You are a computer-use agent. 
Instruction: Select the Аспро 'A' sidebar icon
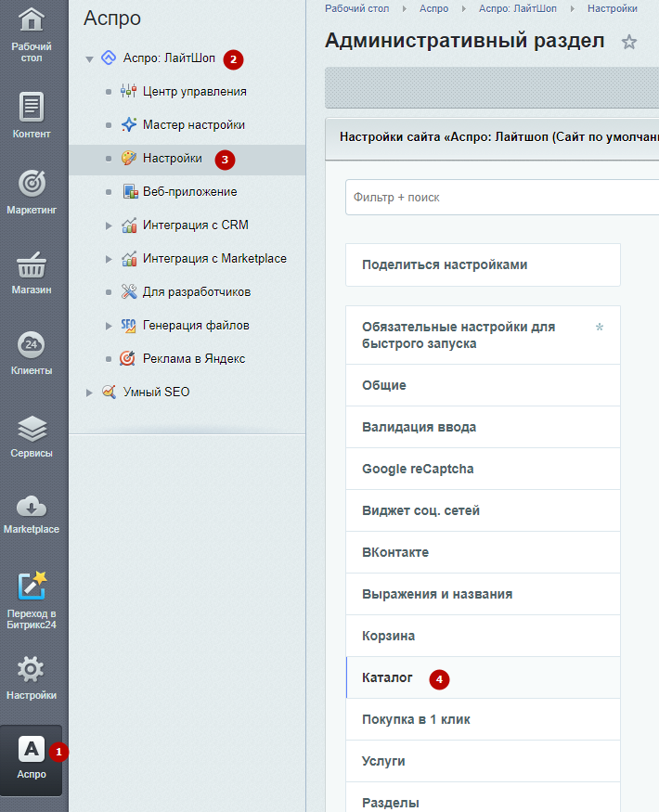[31, 749]
